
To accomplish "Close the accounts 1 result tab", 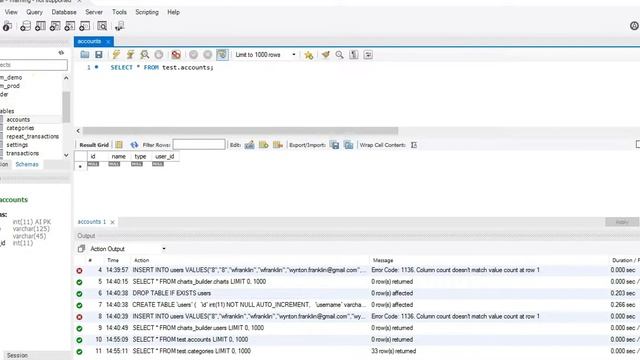I will tap(112, 222).
